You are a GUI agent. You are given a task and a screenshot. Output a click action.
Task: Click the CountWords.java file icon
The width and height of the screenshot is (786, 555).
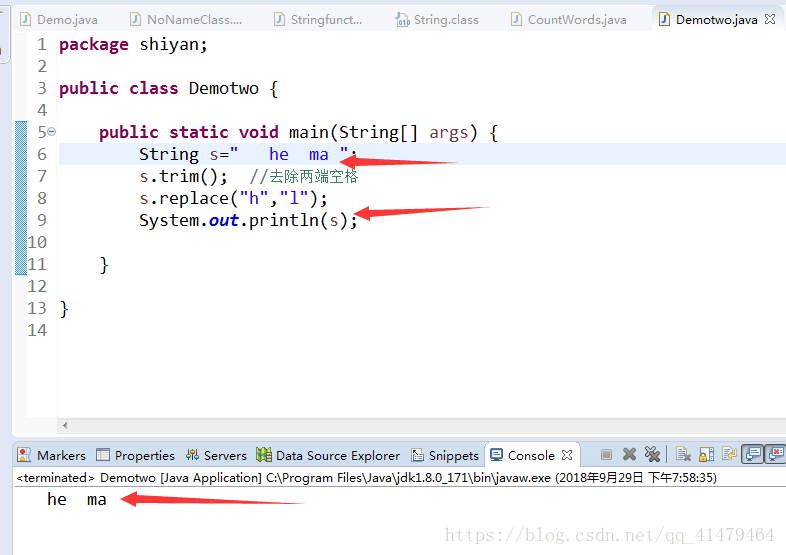point(516,20)
